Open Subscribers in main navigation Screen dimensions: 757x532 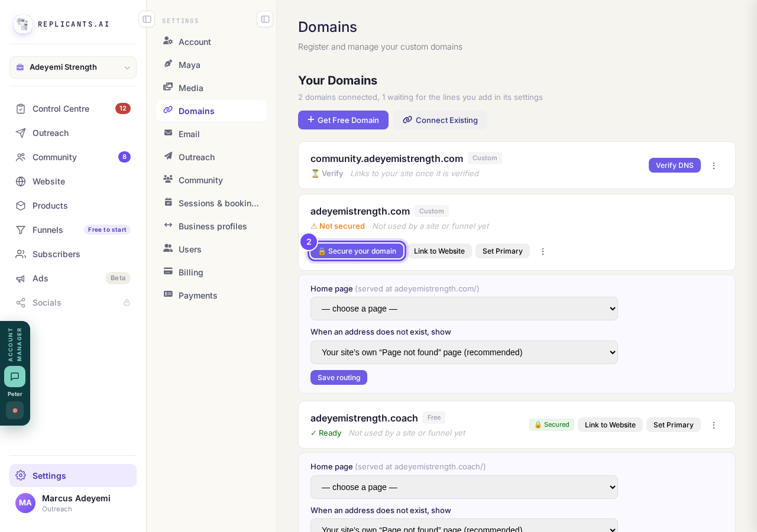(x=73, y=254)
